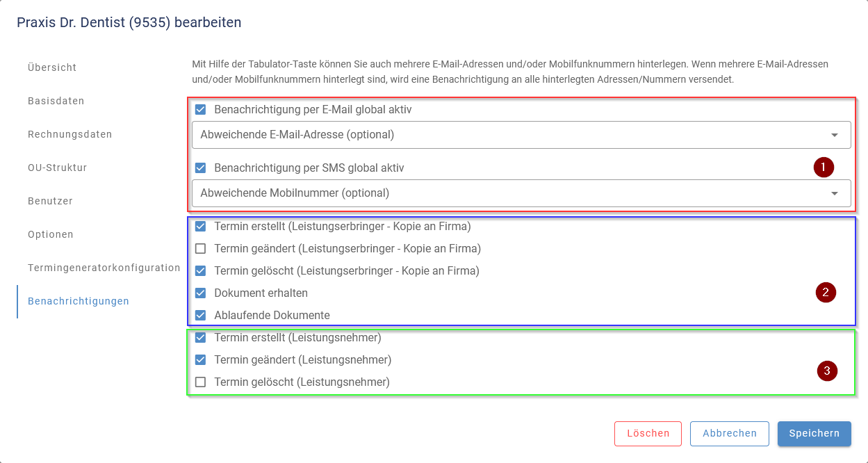Click the Speichern button
The image size is (868, 463).
814,433
